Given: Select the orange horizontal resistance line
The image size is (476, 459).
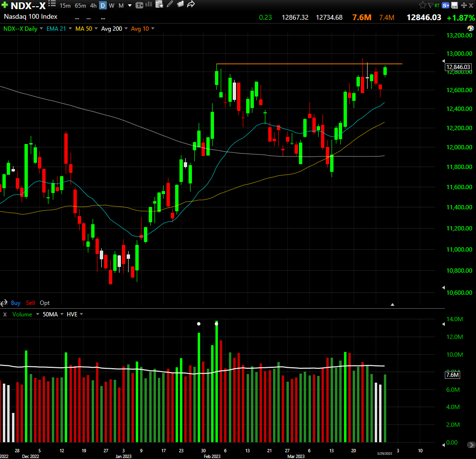Looking at the screenshot, I should tap(309, 64).
